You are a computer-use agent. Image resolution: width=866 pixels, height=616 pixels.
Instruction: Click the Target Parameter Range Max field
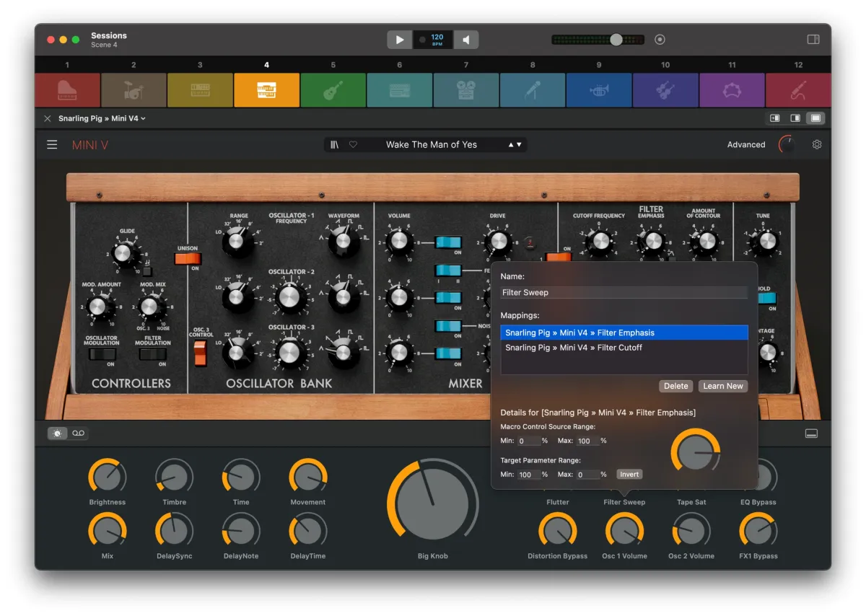pos(587,475)
